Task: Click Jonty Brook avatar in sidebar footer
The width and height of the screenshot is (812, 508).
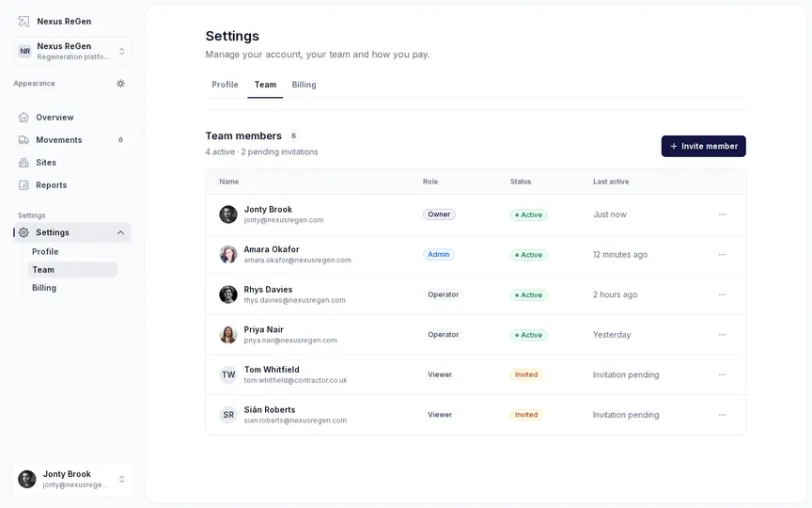Action: point(27,479)
